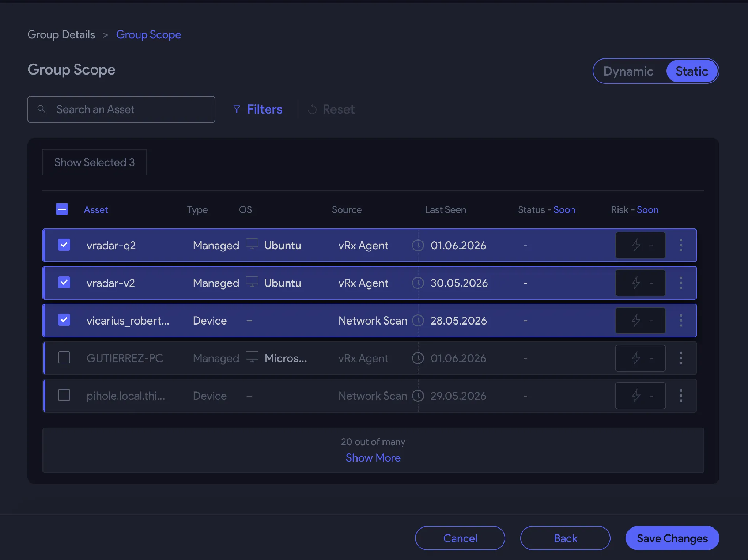Click asset name vradar-v2
This screenshot has width=748, height=560.
110,283
